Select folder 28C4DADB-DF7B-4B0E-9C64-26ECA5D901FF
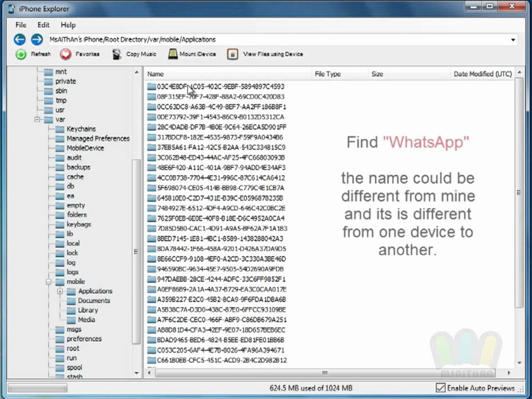Screen dimensions: 532x399 click(x=222, y=127)
